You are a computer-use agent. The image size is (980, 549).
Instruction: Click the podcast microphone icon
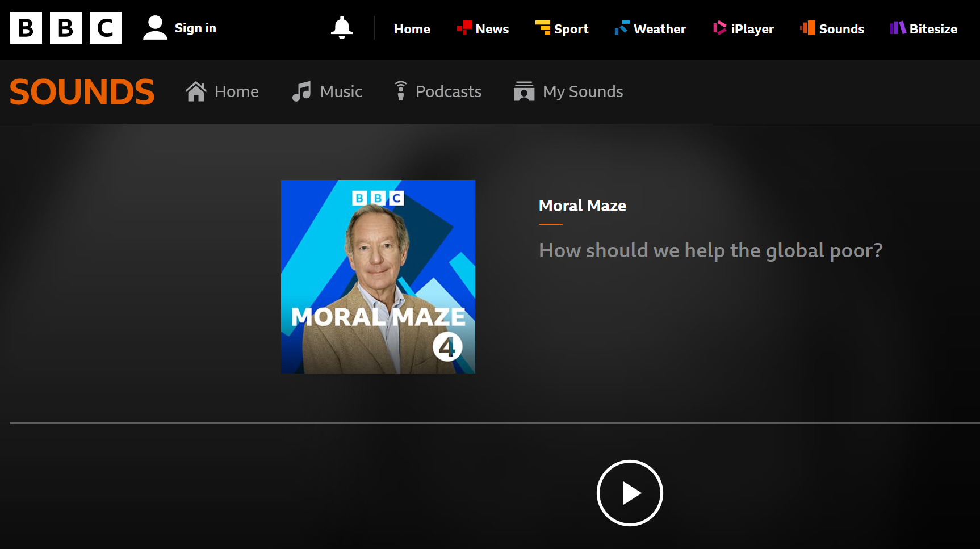401,91
